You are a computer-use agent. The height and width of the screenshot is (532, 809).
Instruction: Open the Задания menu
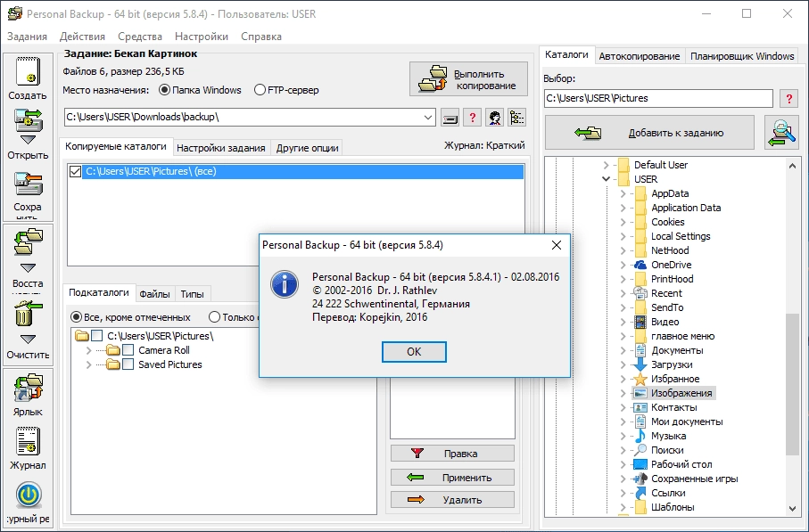[27, 37]
